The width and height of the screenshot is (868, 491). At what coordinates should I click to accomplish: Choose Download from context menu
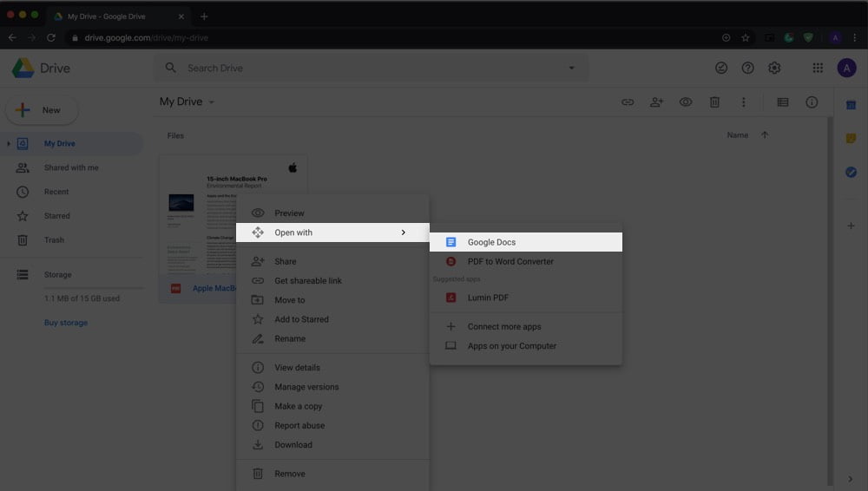[332, 445]
